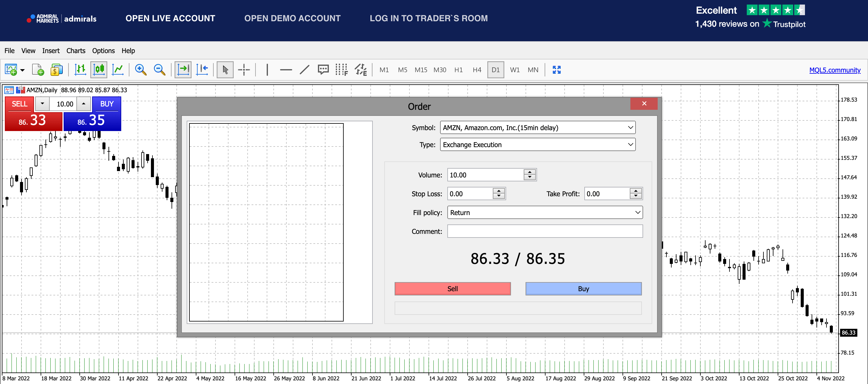Increase Volume with the spinner up arrow
The width and height of the screenshot is (868, 384).
pyautogui.click(x=530, y=172)
